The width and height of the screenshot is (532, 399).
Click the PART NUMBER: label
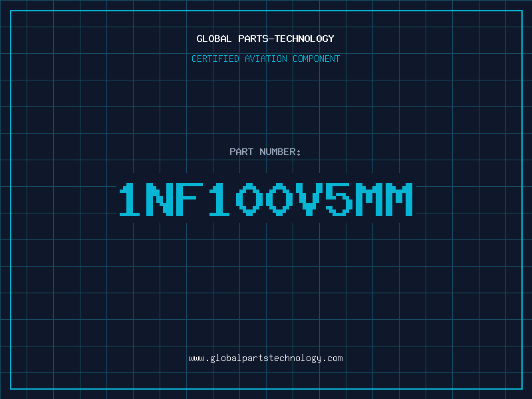[265, 152]
